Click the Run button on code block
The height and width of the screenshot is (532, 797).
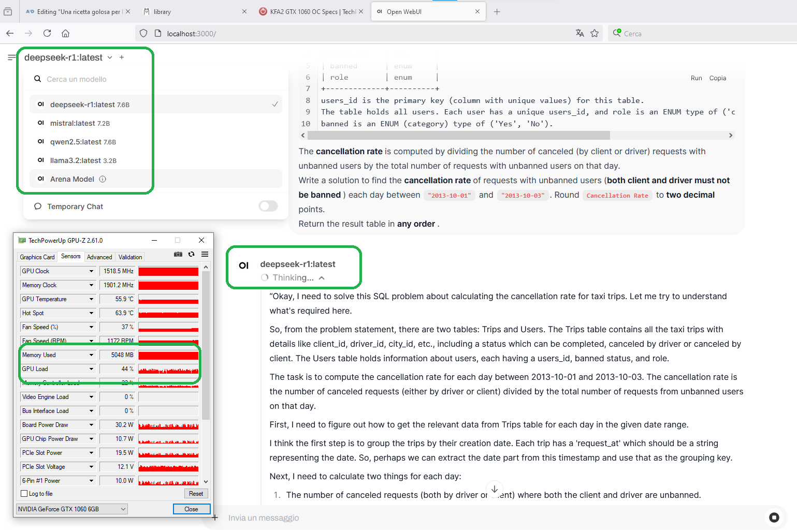click(696, 78)
